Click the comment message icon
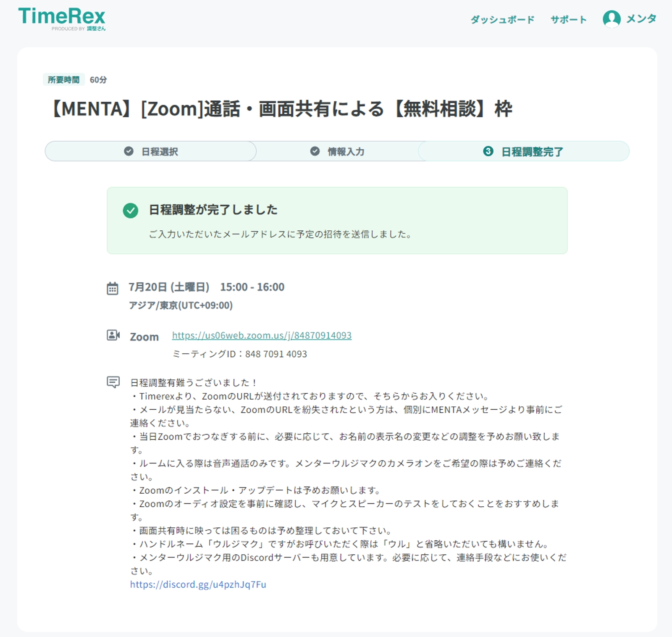Screen dimensions: 672x637 (113, 382)
